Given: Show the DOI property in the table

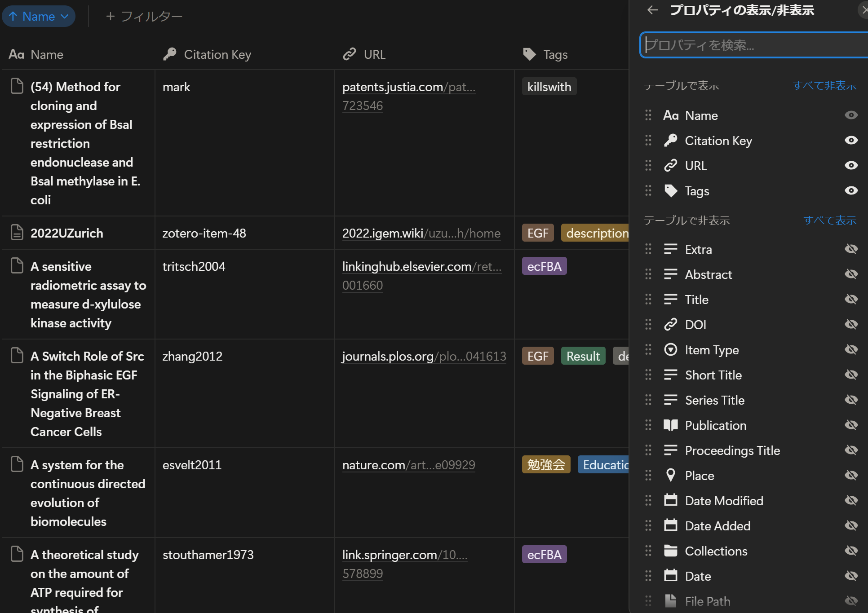Looking at the screenshot, I should (x=851, y=325).
